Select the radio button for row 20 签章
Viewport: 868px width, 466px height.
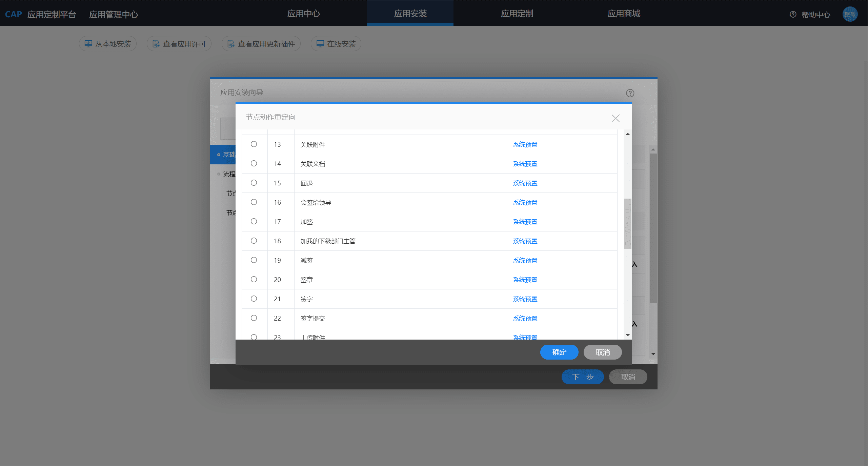254,279
